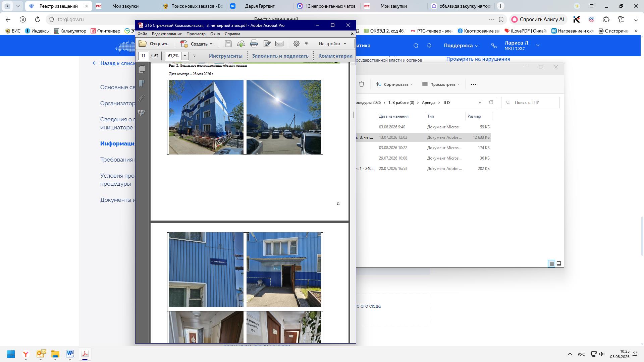Viewport: 644px width, 362px height.
Task: Click the Проверить на нарушения link
Action: [478, 59]
